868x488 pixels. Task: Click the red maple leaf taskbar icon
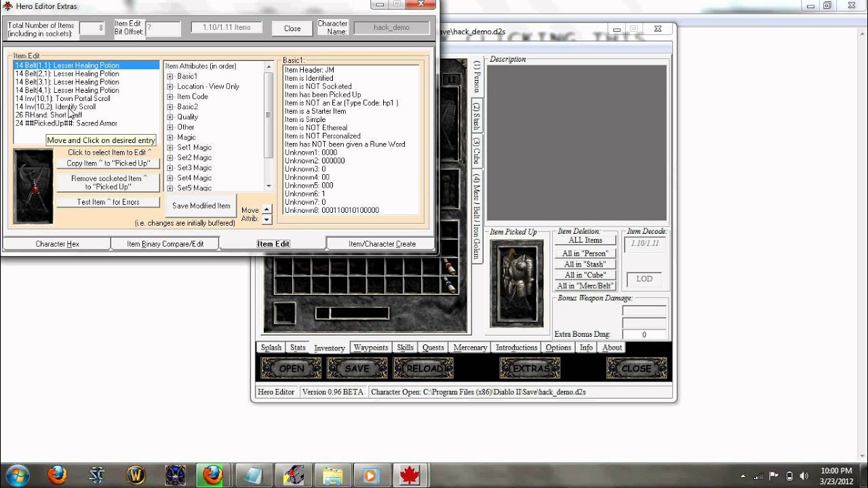pos(410,475)
